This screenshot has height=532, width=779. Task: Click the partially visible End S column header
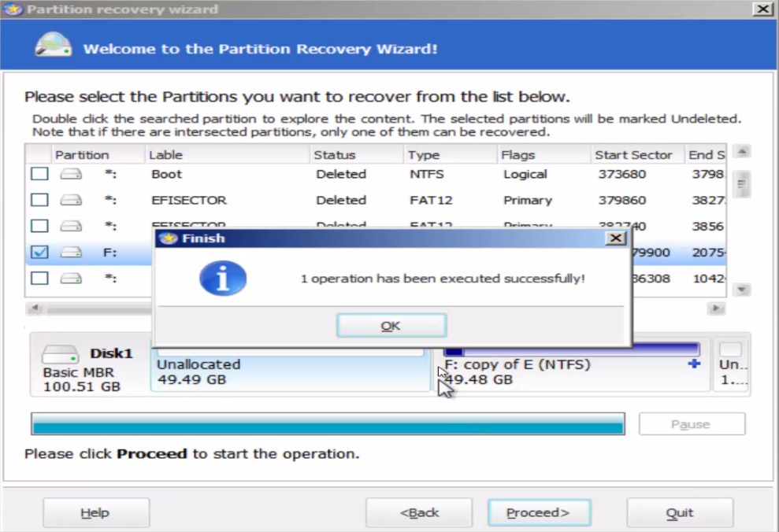click(x=706, y=155)
